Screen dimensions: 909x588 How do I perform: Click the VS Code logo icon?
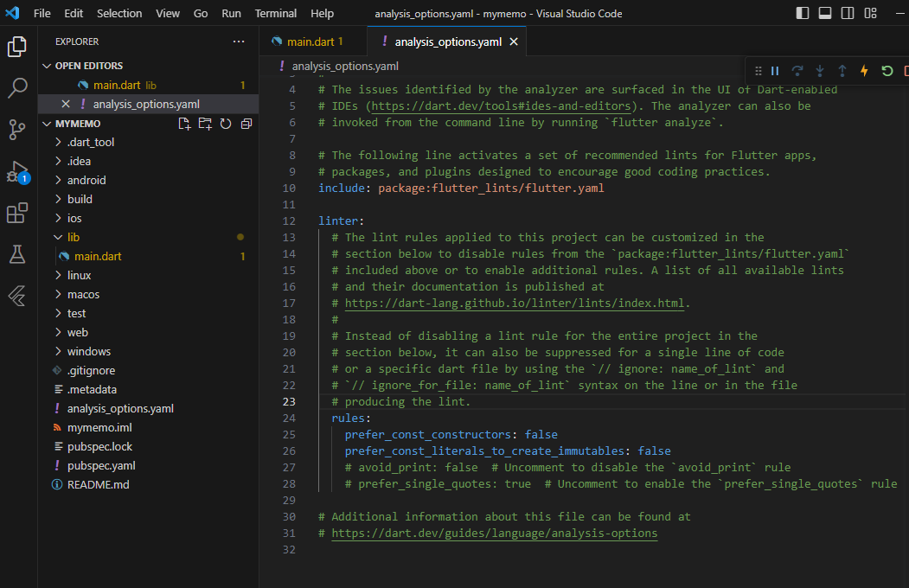point(12,13)
